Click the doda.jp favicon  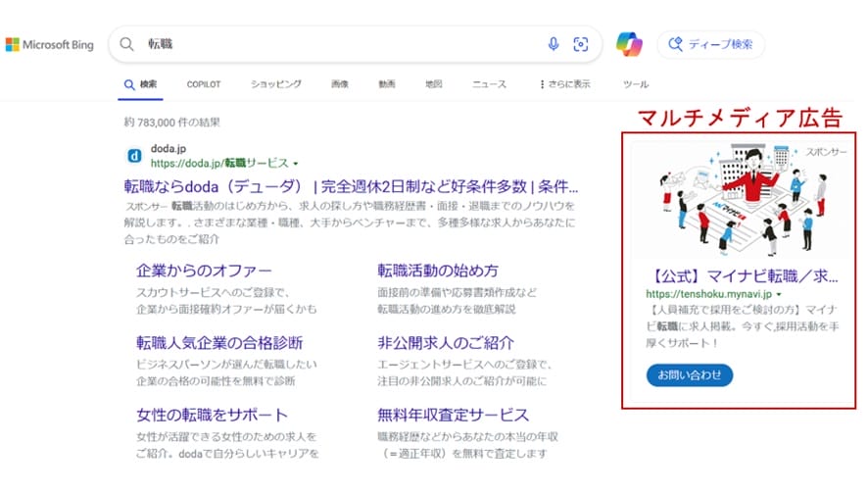click(134, 156)
